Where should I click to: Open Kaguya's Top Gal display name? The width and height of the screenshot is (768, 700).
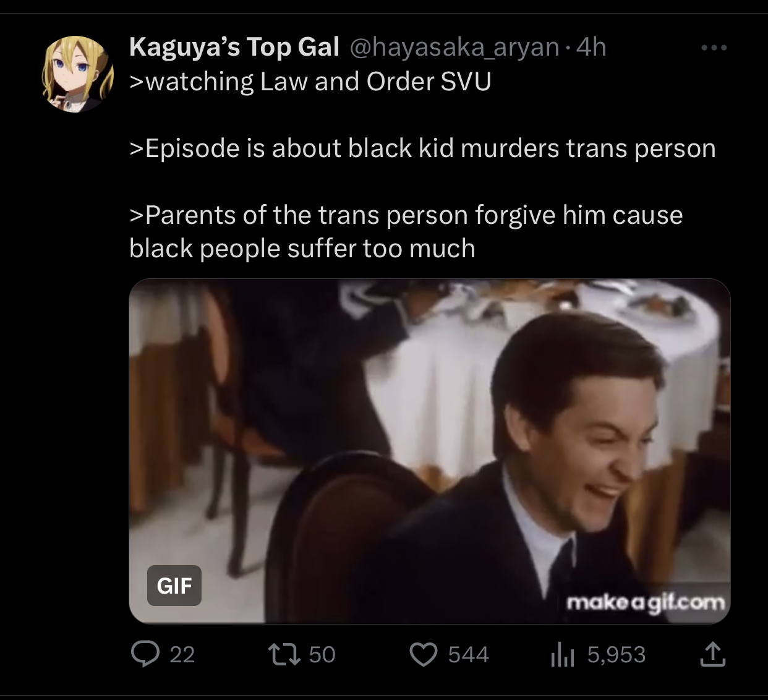[234, 47]
